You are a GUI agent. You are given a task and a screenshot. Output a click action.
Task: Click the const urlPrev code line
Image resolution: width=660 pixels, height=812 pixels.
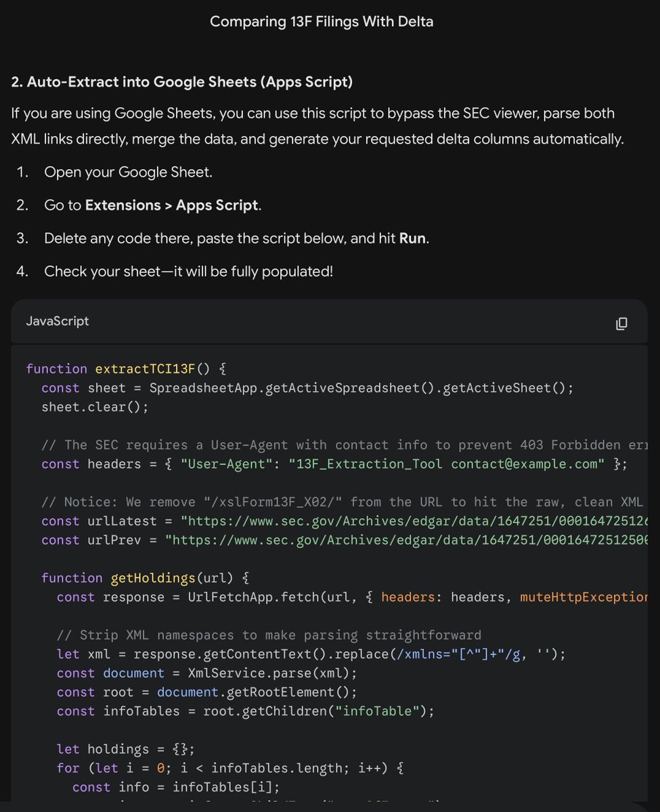345,540
